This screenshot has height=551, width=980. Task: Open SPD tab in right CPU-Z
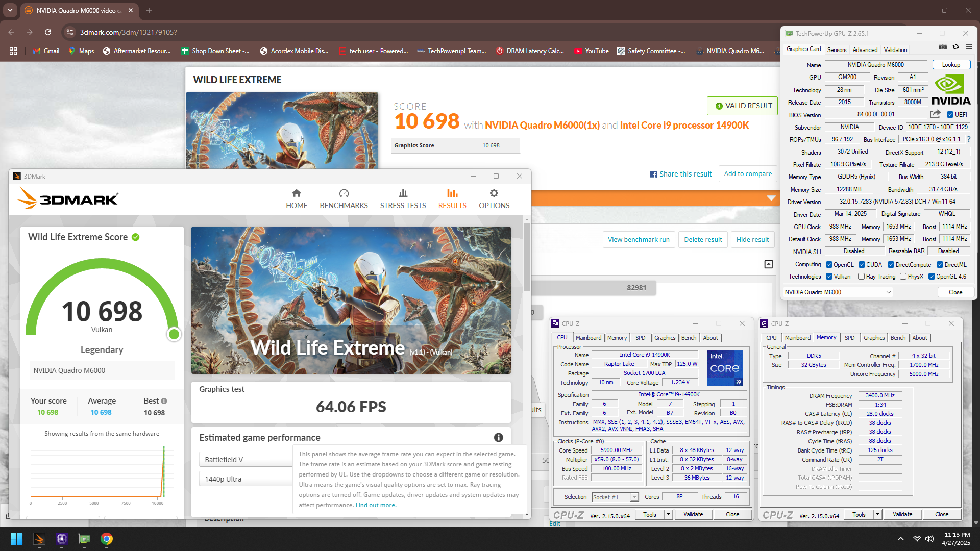click(x=849, y=338)
